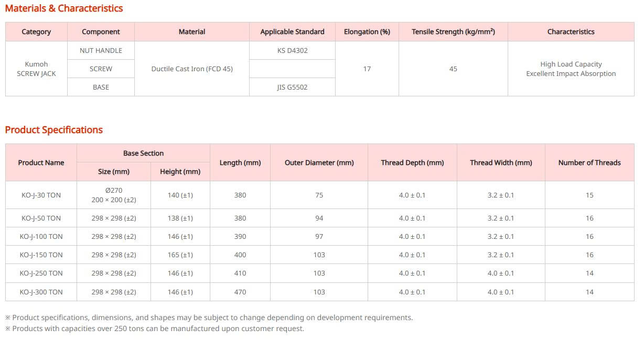This screenshot has width=644, height=340.
Task: Click the KO-J-100 TON row label
Action: click(41, 236)
